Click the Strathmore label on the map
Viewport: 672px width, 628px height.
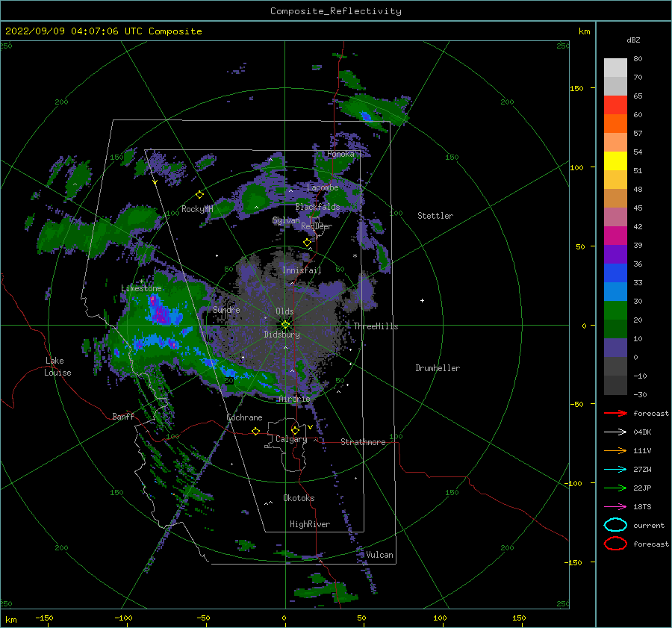pyautogui.click(x=363, y=442)
